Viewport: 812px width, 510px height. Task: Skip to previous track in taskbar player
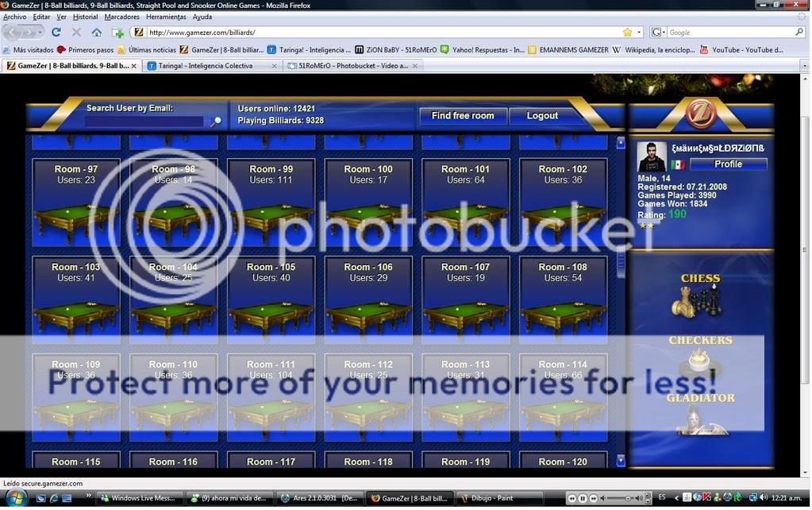click(x=571, y=499)
